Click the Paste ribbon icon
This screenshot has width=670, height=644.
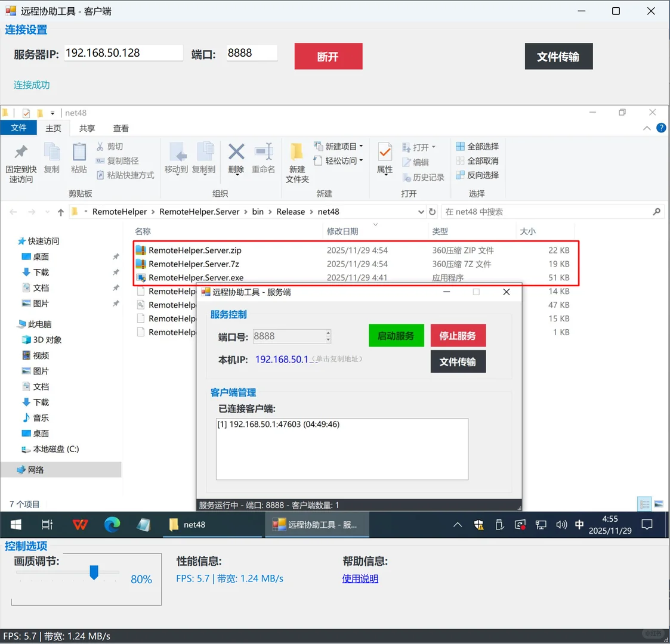(79, 152)
